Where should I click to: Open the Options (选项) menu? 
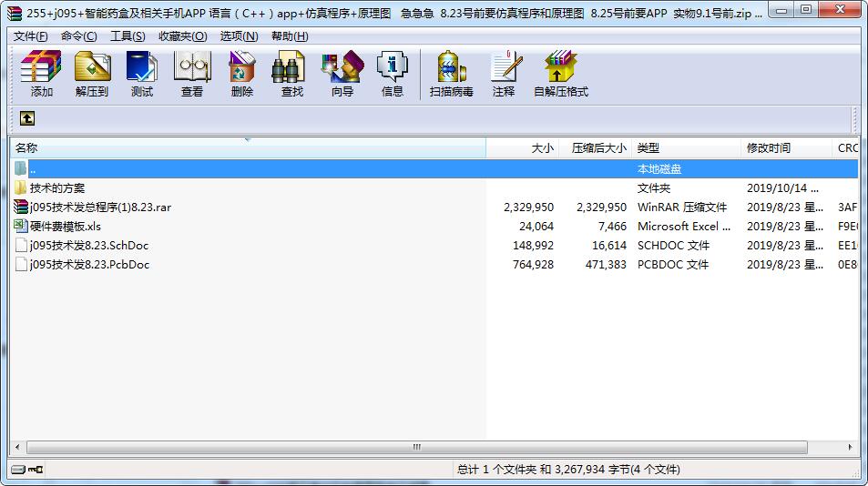pyautogui.click(x=240, y=35)
